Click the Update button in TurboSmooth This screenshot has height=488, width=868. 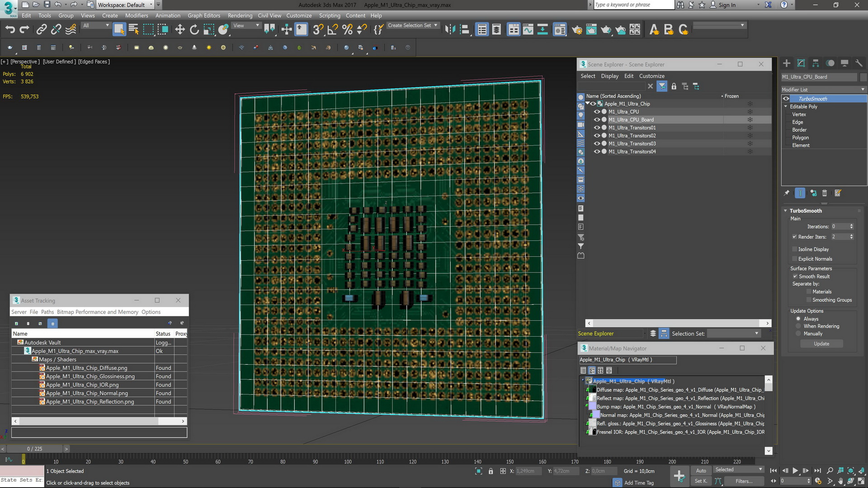click(821, 344)
